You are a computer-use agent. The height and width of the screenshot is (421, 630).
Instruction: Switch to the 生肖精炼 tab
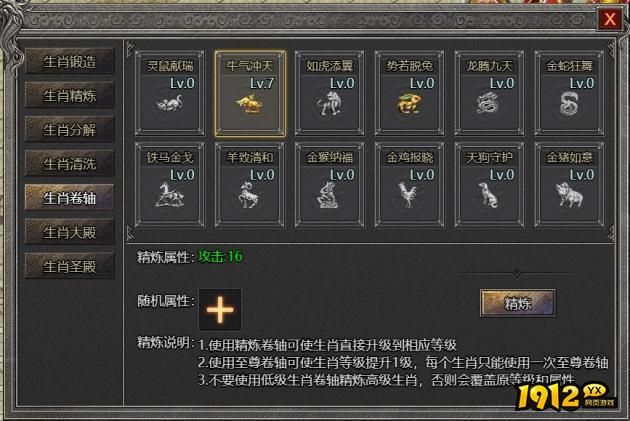pos(70,96)
